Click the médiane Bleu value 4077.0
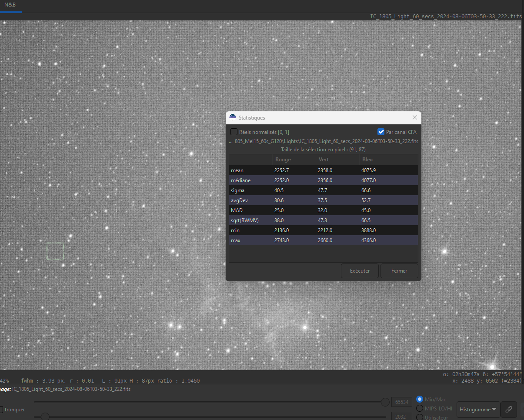The image size is (524, 420). (368, 180)
